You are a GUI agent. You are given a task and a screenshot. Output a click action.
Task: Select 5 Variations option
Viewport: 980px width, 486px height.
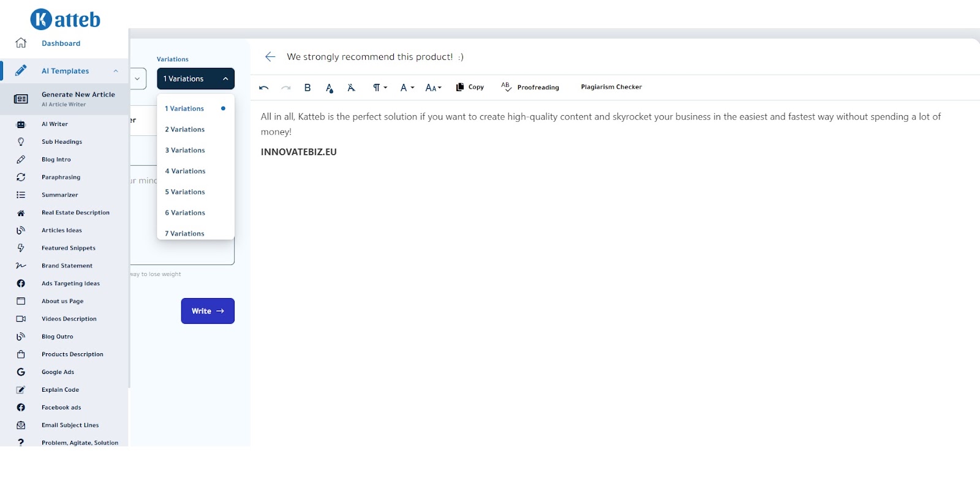(195, 192)
